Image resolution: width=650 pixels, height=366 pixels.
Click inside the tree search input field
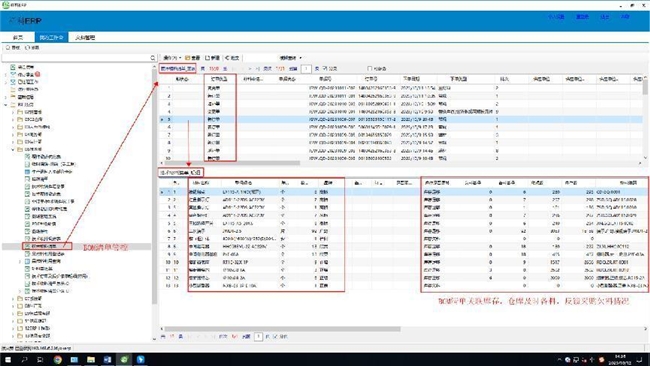[76, 58]
